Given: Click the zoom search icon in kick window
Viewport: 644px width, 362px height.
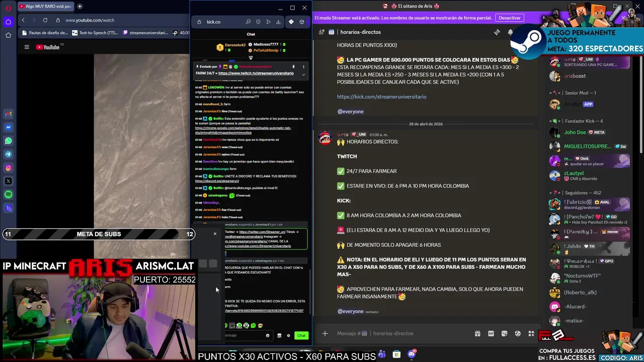Looking at the screenshot, I should pyautogui.click(x=248, y=22).
